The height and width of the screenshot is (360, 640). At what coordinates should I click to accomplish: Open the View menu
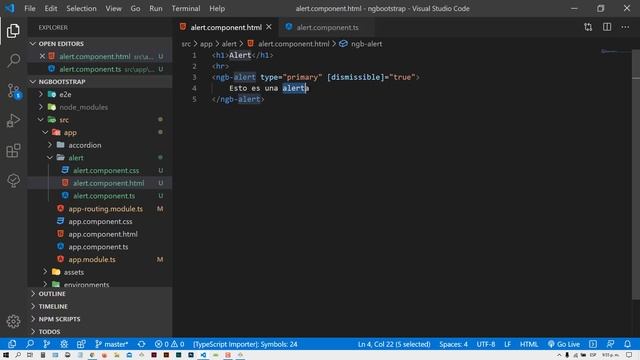[113, 8]
